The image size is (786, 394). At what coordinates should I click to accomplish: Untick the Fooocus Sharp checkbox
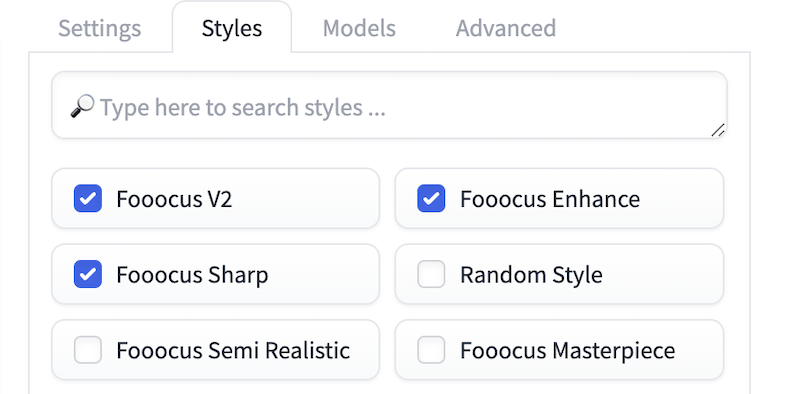point(88,274)
